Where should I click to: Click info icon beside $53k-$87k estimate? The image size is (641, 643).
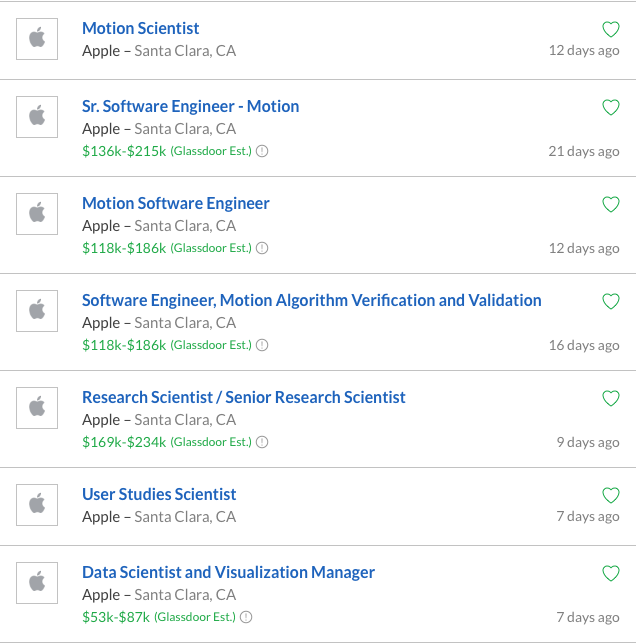[246, 617]
